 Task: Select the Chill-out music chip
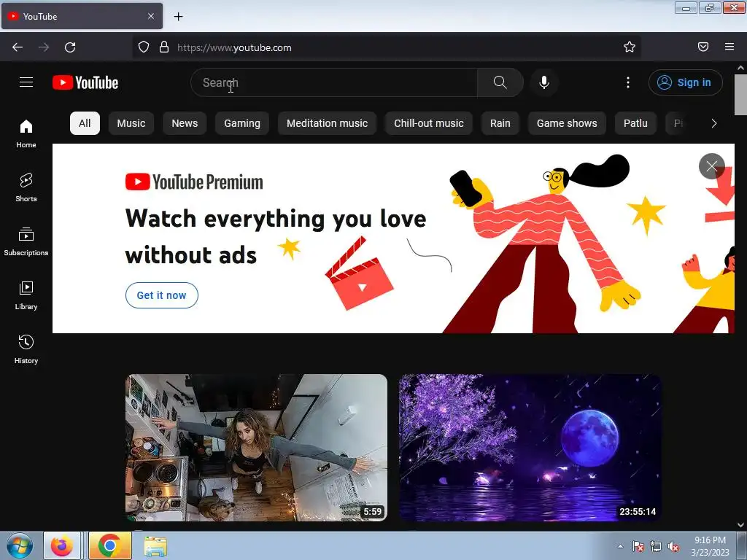[x=429, y=123]
